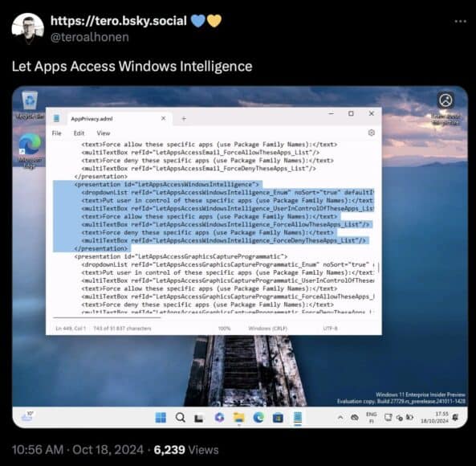Open taskbar Search magnifier

[181, 418]
